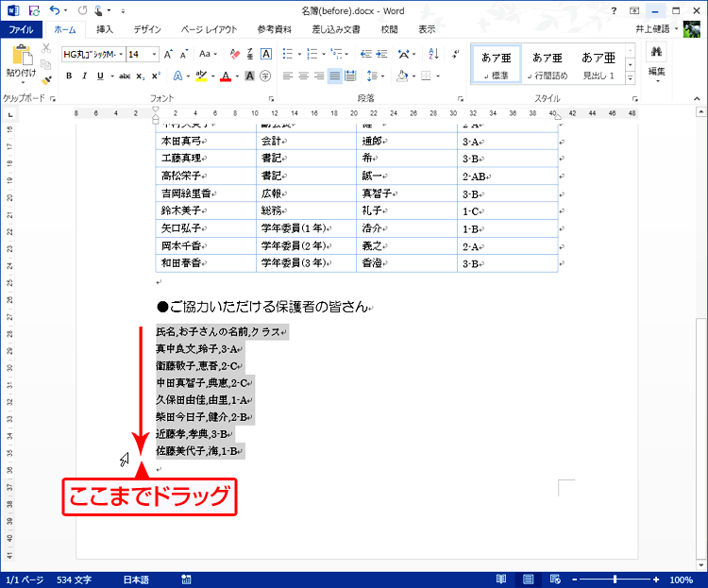This screenshot has height=588, width=708.
Task: Open the numbering list dropdown arrow
Action: point(324,54)
